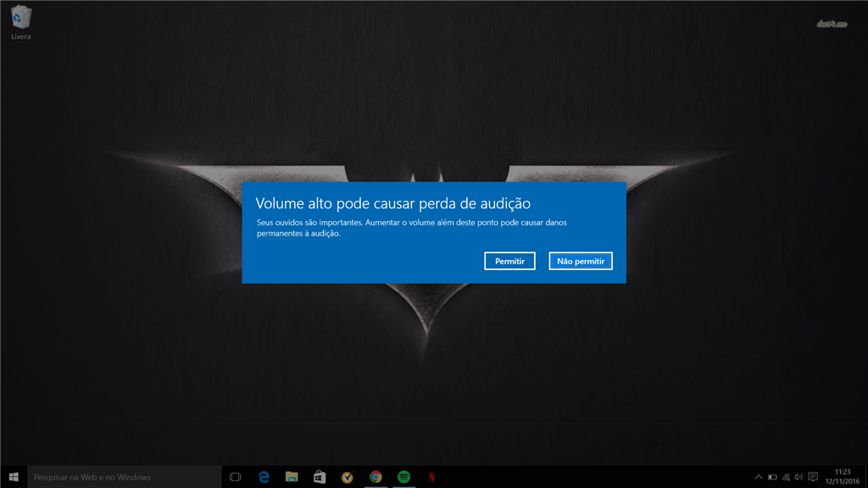This screenshot has height=488, width=868.
Task: Open the clock showing 11:23 and 12/11/2016
Action: [843, 477]
